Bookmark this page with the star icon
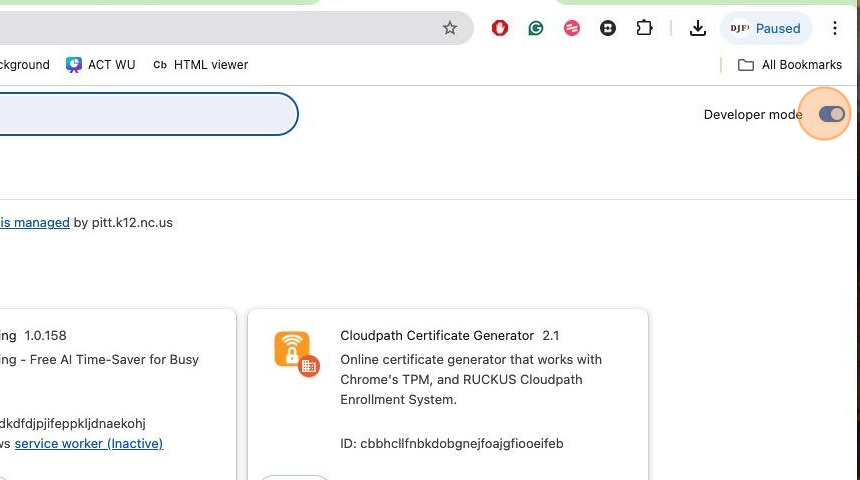Viewport: 860px width, 480px height. click(x=450, y=28)
